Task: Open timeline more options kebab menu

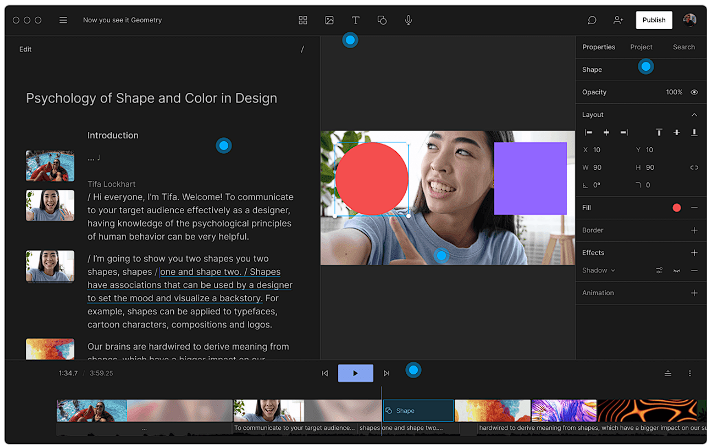Action: coord(690,373)
